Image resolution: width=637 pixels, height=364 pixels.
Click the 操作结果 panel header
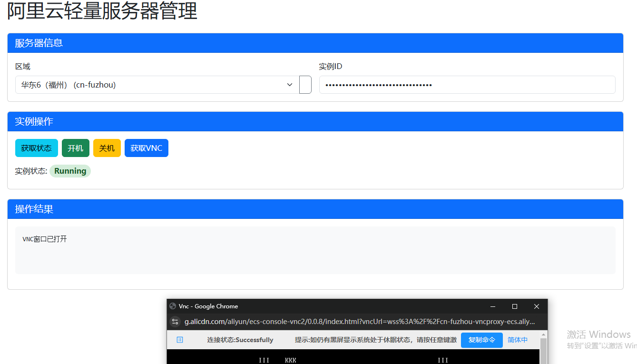(315, 209)
